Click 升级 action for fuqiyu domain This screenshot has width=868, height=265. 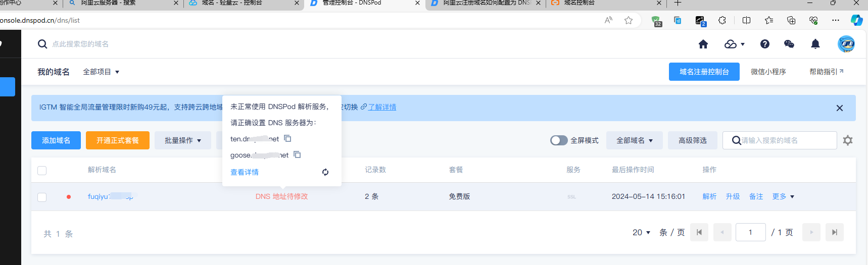click(x=733, y=196)
